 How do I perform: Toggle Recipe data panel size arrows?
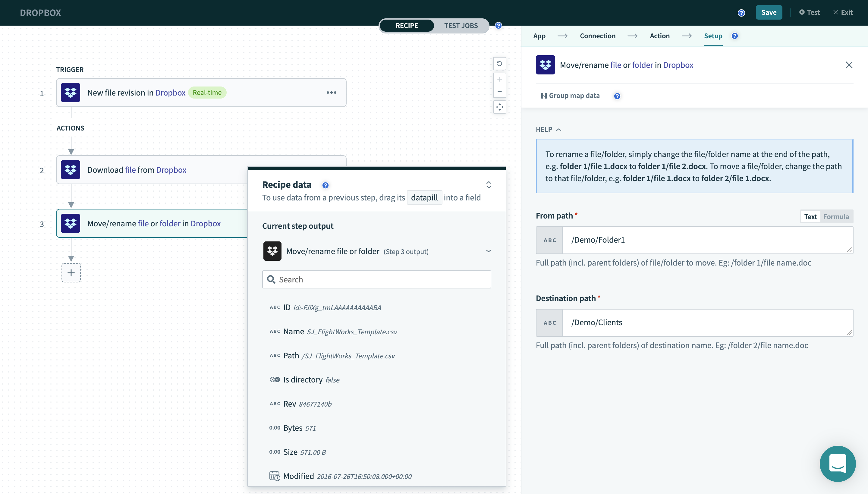pyautogui.click(x=489, y=184)
